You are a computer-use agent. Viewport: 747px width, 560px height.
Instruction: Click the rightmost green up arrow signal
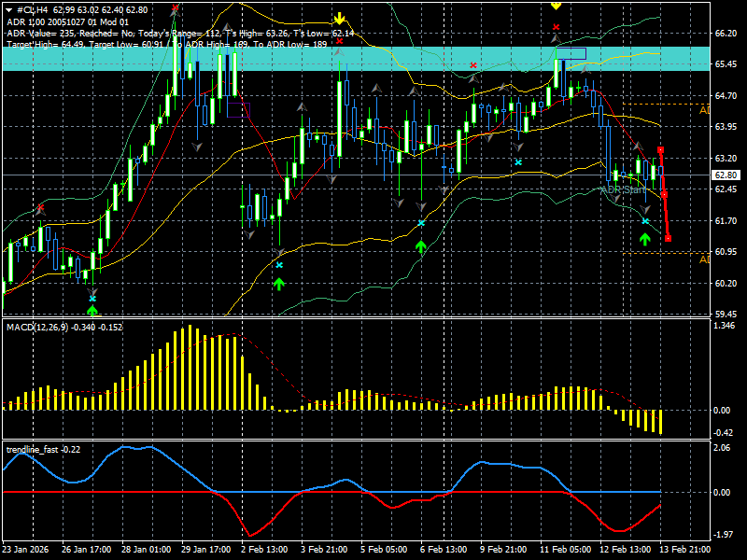pyautogui.click(x=645, y=239)
